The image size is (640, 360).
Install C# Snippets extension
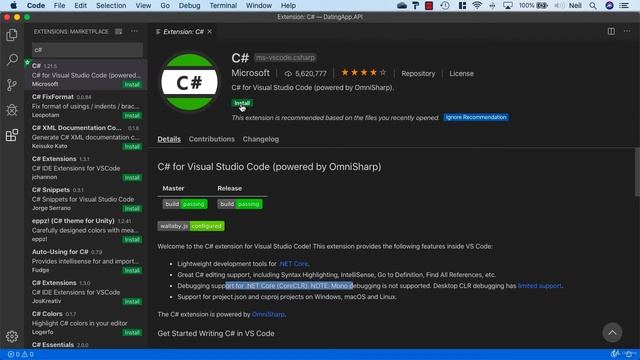tap(132, 209)
